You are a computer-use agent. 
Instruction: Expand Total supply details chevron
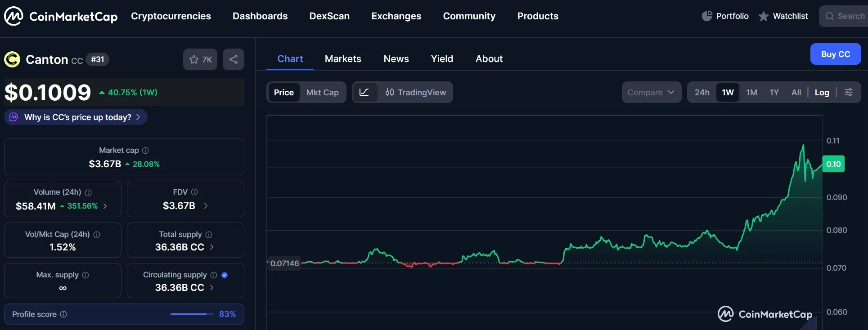point(212,247)
